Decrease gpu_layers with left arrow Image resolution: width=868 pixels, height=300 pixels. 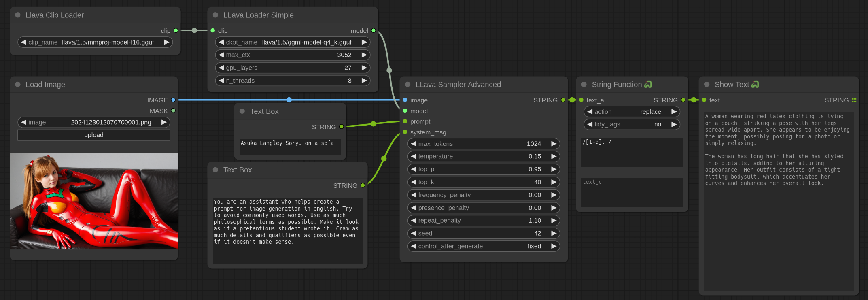221,68
